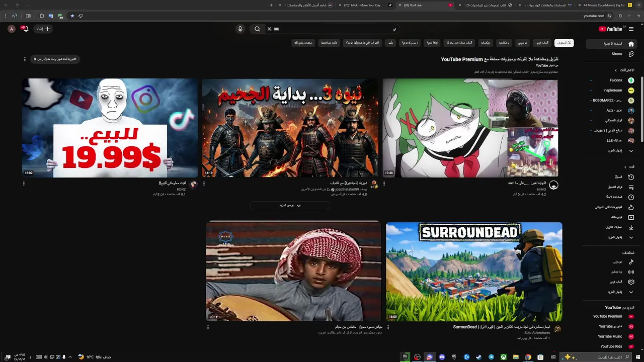Open Premium promo three-dot menu
Viewport: 644px width, 362px height.
25,59
